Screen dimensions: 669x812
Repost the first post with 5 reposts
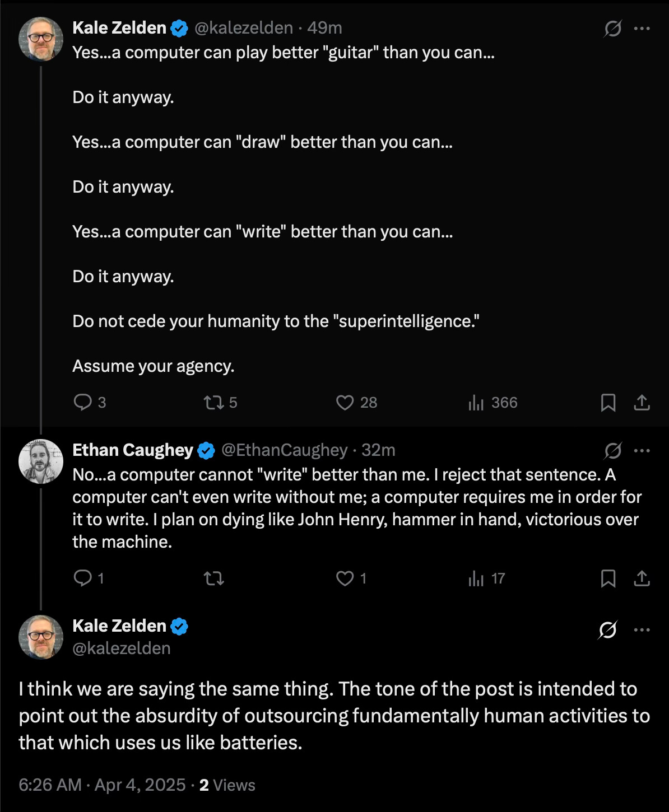(x=212, y=402)
